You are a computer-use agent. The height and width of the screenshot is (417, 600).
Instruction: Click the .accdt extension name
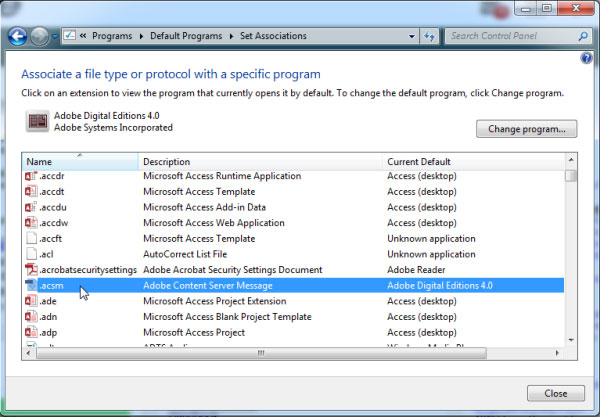click(52, 192)
